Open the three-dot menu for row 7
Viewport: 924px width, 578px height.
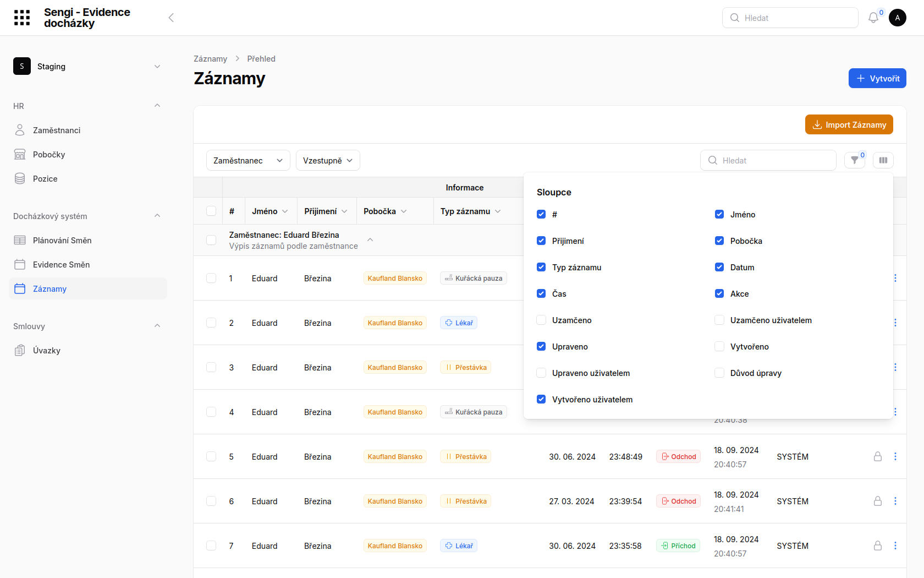895,546
